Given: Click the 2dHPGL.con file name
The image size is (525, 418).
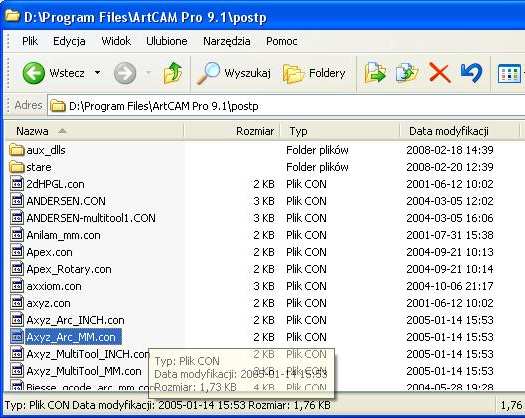Looking at the screenshot, I should point(55,184).
